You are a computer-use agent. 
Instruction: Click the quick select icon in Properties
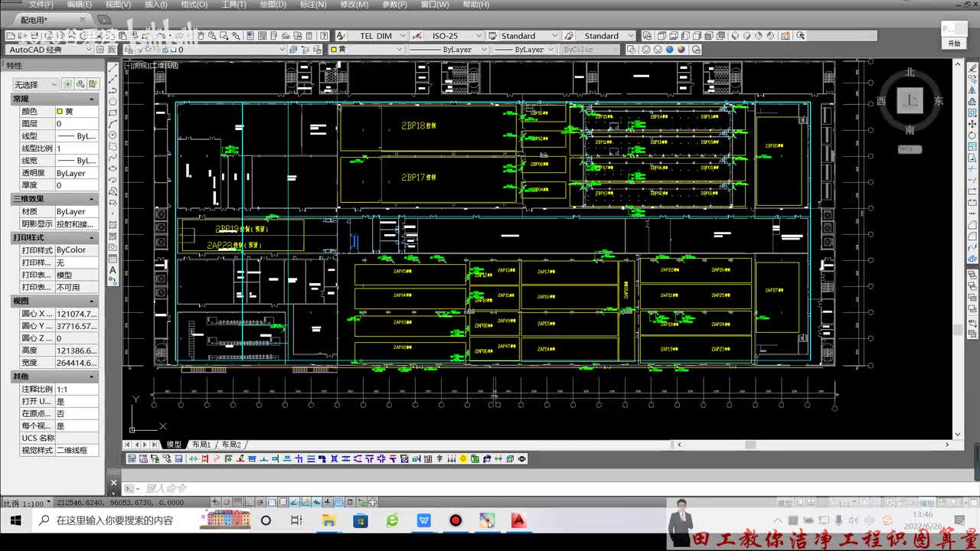coord(80,84)
